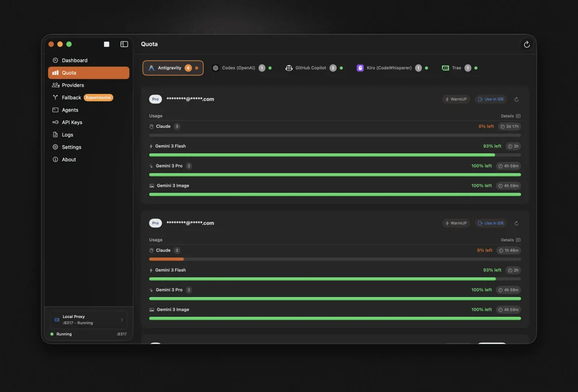
Task: Click the white stop square icon
Action: click(x=107, y=44)
